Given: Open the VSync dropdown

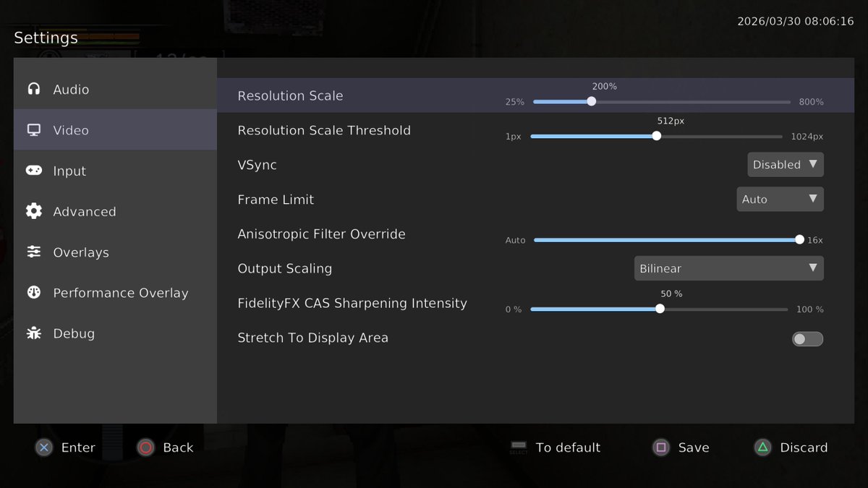Looking at the screenshot, I should coord(785,164).
